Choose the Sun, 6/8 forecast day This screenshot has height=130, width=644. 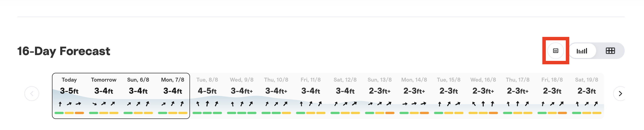(138, 96)
